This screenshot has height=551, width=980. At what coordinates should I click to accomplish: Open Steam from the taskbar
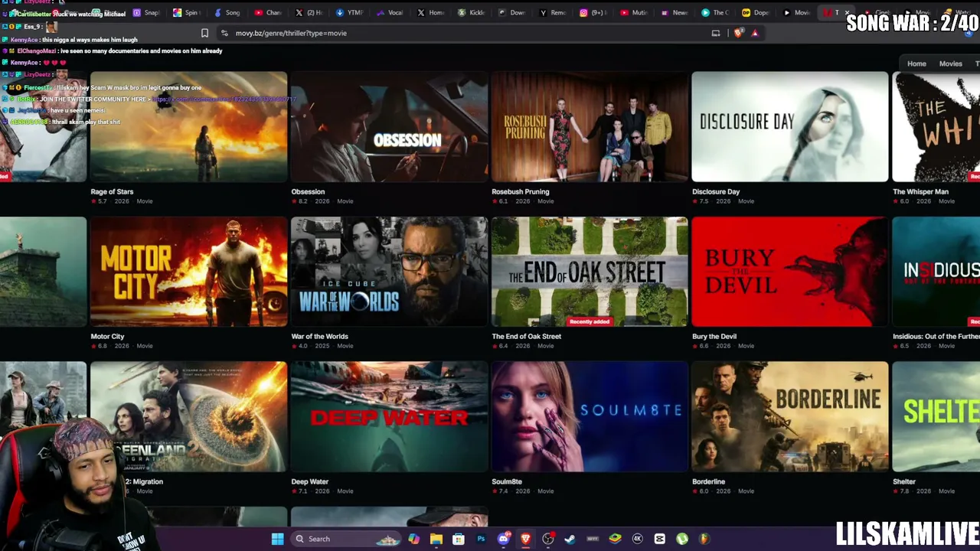point(570,539)
